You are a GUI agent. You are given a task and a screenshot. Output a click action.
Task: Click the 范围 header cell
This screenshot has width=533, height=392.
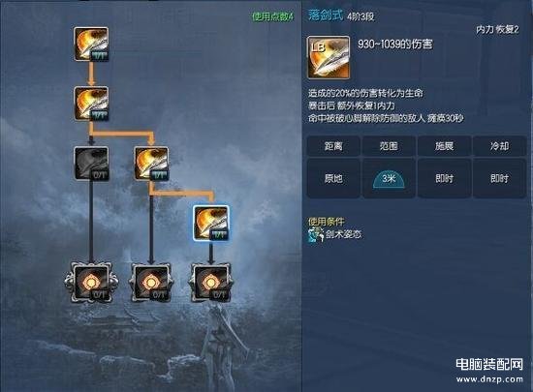[x=389, y=146]
